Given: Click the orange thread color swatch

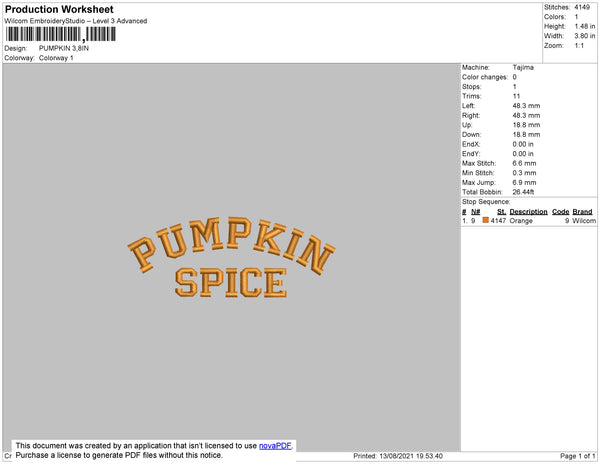Looking at the screenshot, I should [x=486, y=220].
